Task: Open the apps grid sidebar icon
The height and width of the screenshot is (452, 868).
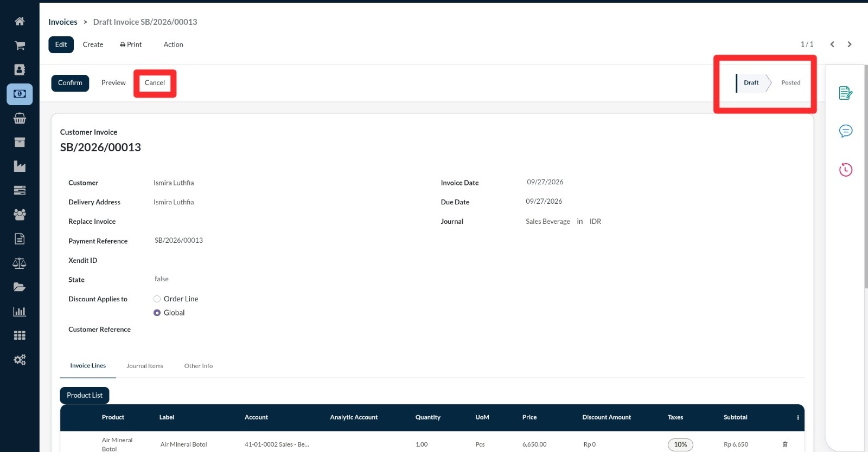Action: 20,335
